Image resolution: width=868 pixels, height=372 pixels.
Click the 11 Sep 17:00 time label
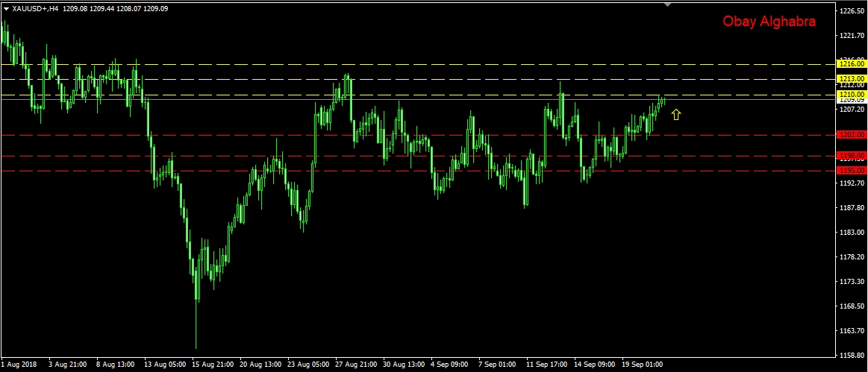(548, 365)
